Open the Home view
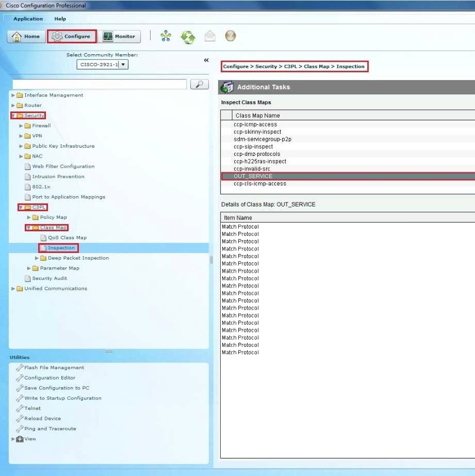Image resolution: width=475 pixels, height=476 pixels. (x=26, y=37)
